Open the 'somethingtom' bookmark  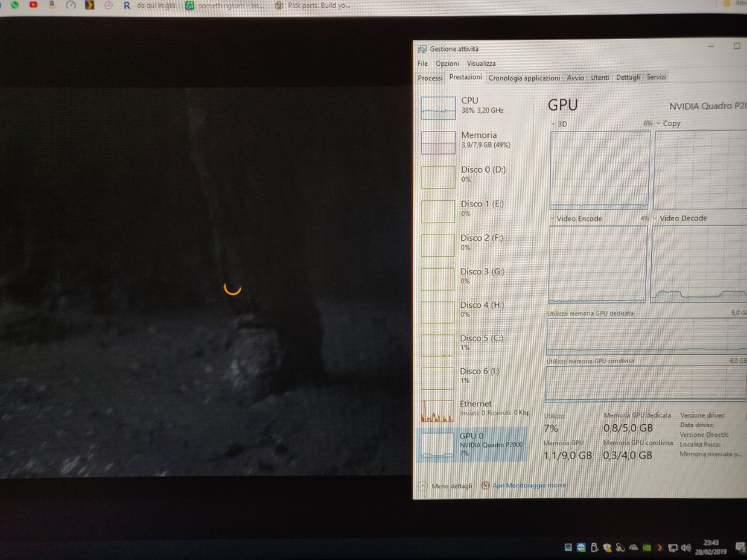pos(225,6)
